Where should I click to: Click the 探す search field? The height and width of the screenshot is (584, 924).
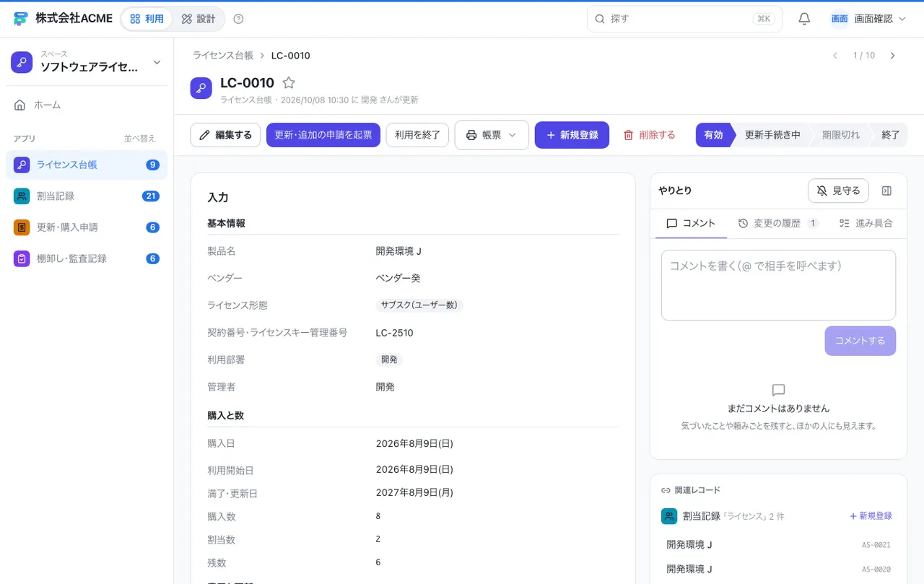(684, 19)
